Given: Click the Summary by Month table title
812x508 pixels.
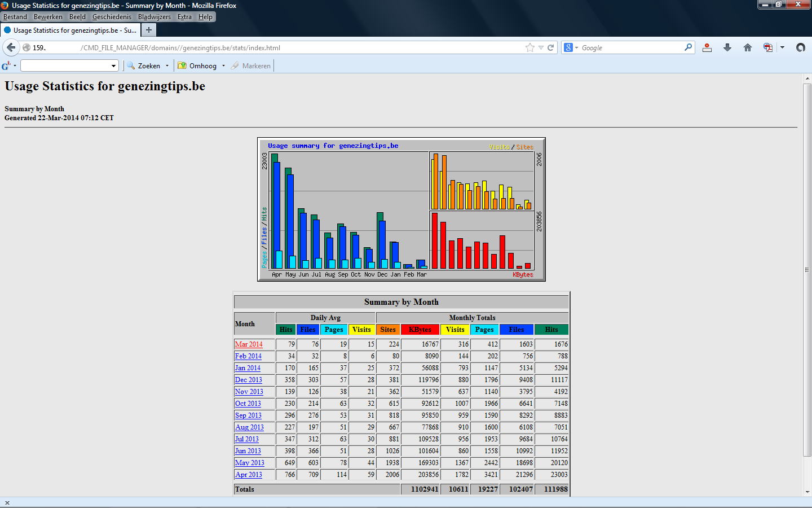Looking at the screenshot, I should pyautogui.click(x=401, y=302).
